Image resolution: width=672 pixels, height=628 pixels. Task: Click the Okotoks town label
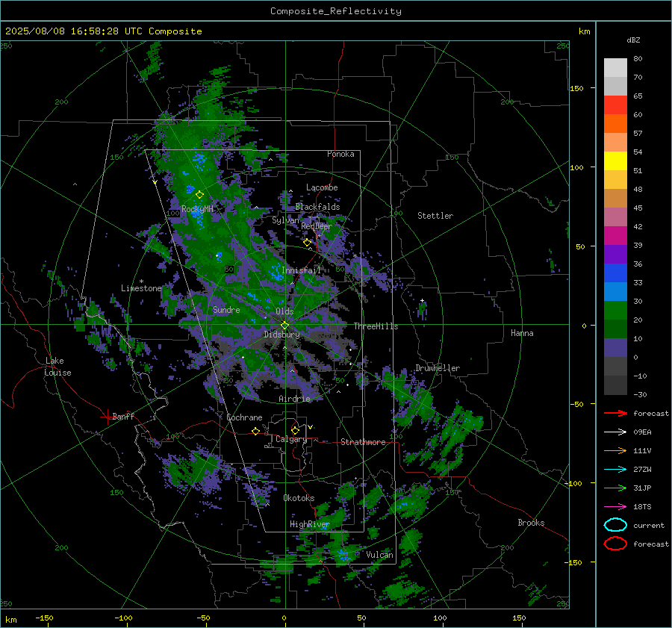pyautogui.click(x=299, y=498)
